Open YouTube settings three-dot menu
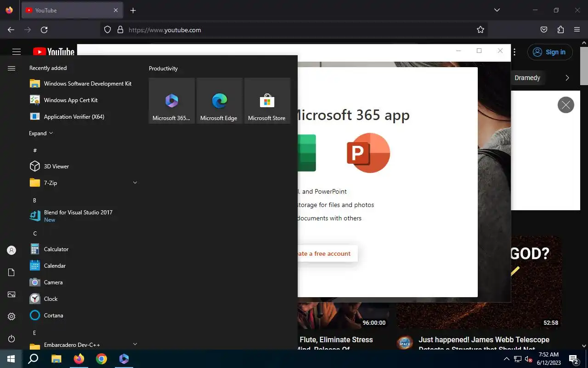The image size is (588, 368). point(514,52)
